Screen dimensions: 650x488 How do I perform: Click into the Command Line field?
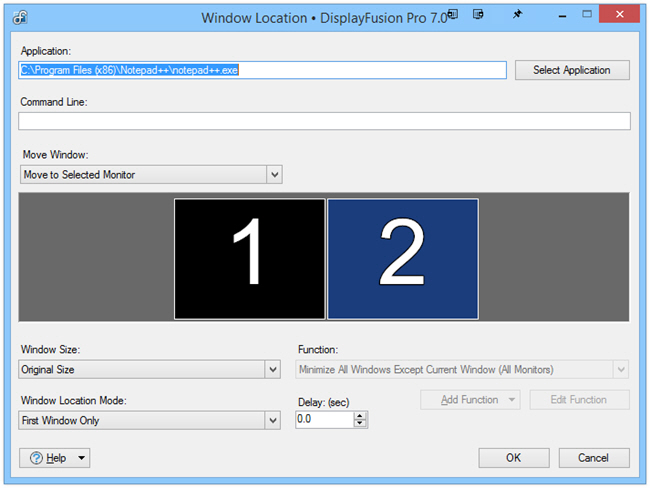coord(324,121)
